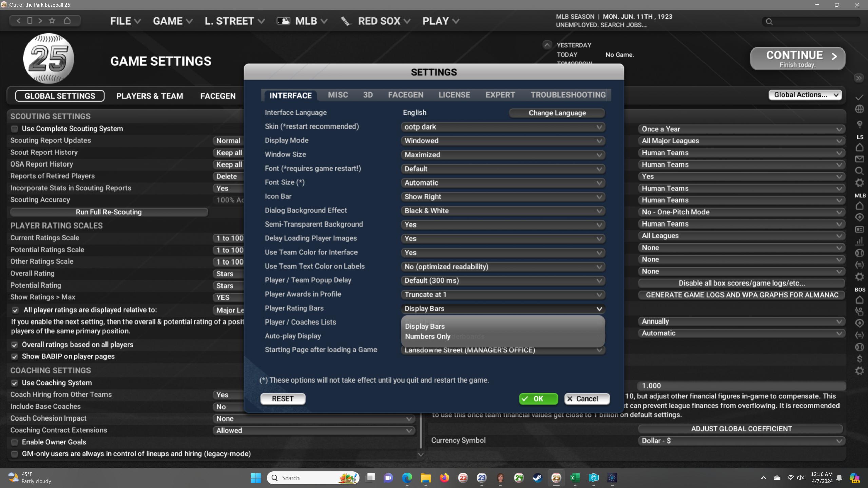Screen dimensions: 868x488
Task: Click the back navigation arrow
Action: (19, 21)
